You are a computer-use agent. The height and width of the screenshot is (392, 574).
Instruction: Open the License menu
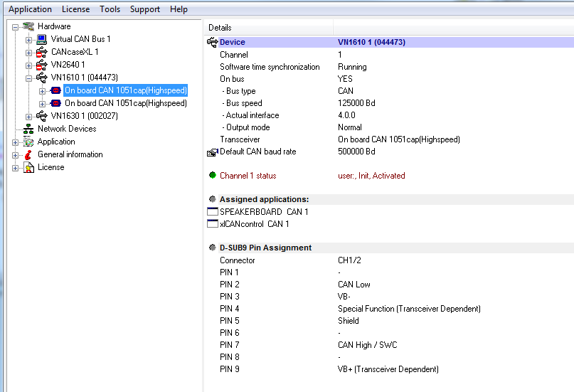tap(75, 9)
